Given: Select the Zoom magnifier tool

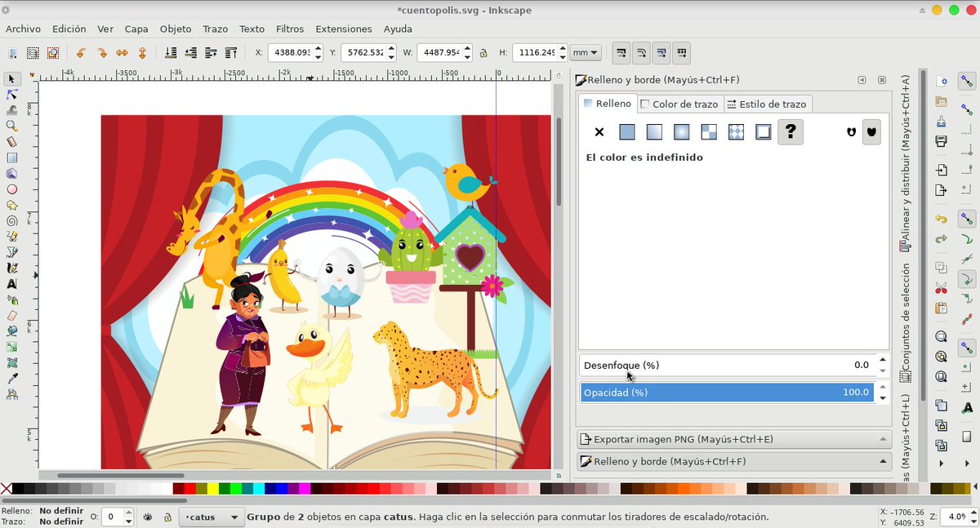Looking at the screenshot, I should click(12, 126).
